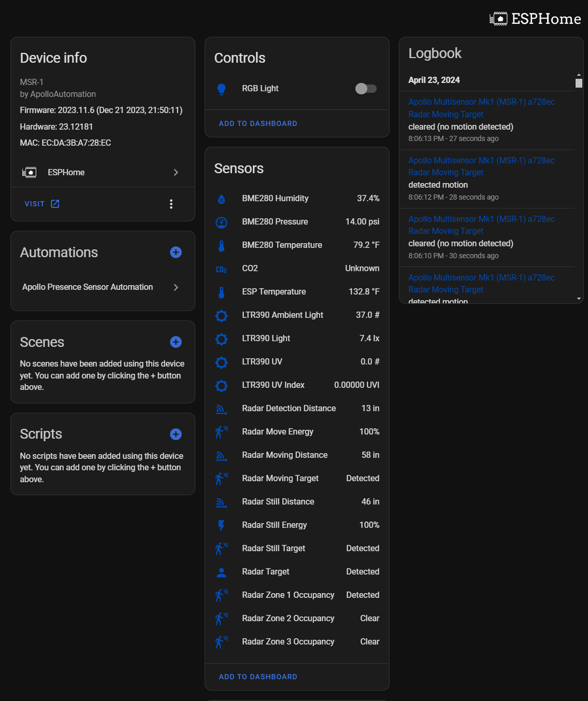Click the Radar Moving Target motion icon
Viewport: 588px width, 701px height.
[221, 479]
